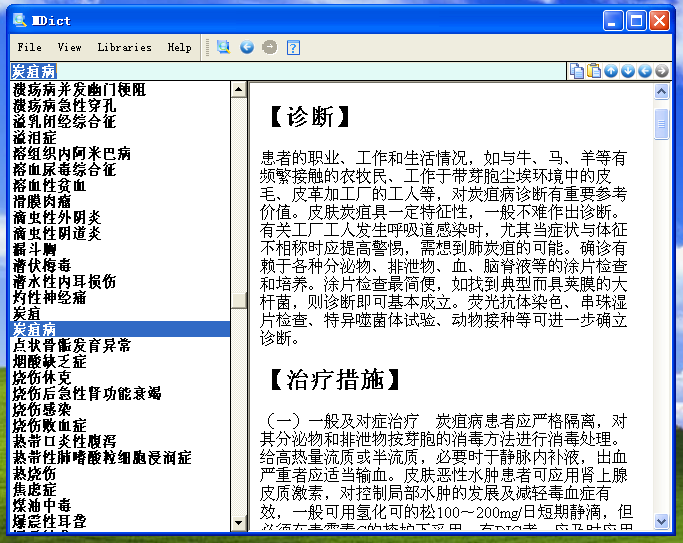Click the grey Forward arrow in main toolbar
Viewport: 683px width, 543px height.
pyautogui.click(x=270, y=47)
